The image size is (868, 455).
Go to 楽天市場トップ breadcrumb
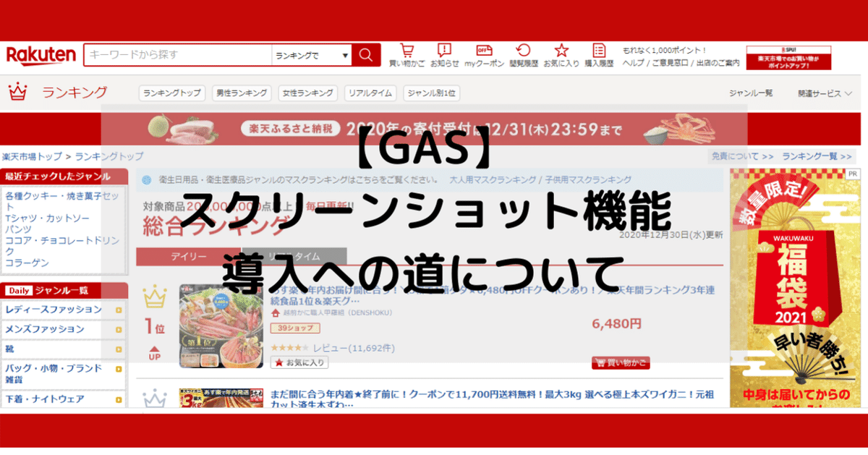pyautogui.click(x=32, y=156)
